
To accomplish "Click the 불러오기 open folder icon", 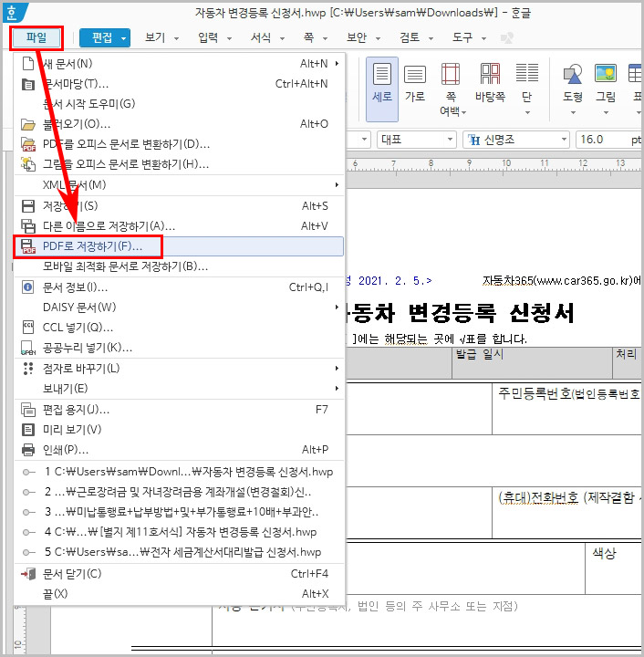I will (x=28, y=124).
